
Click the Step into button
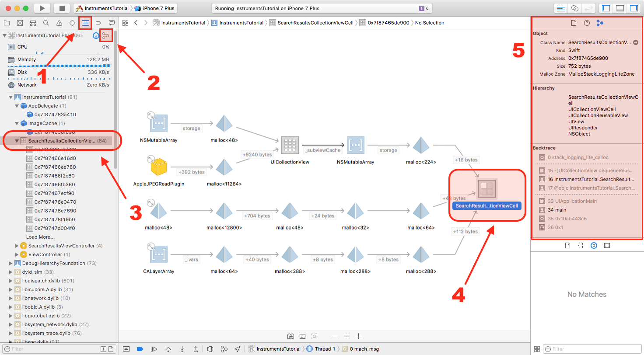182,349
